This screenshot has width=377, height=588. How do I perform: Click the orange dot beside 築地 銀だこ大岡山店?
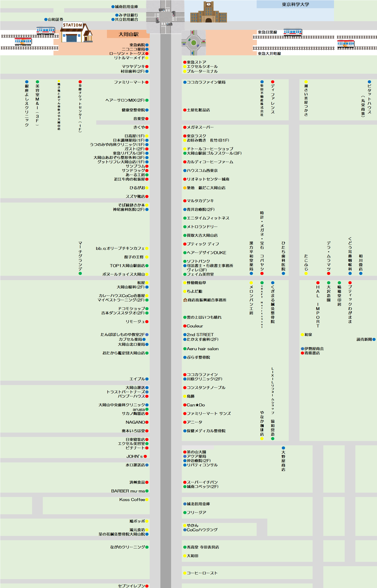point(185,188)
